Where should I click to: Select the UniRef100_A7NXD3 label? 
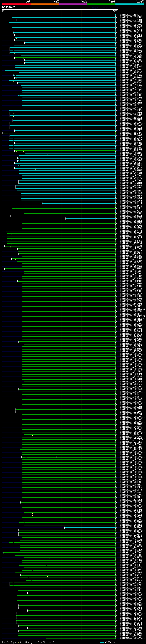tap(131, 113)
